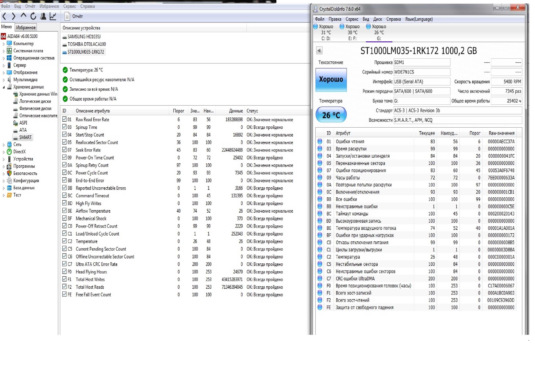Click the Отчёт report toolbar button
The image size is (535, 392).
tap(74, 16)
